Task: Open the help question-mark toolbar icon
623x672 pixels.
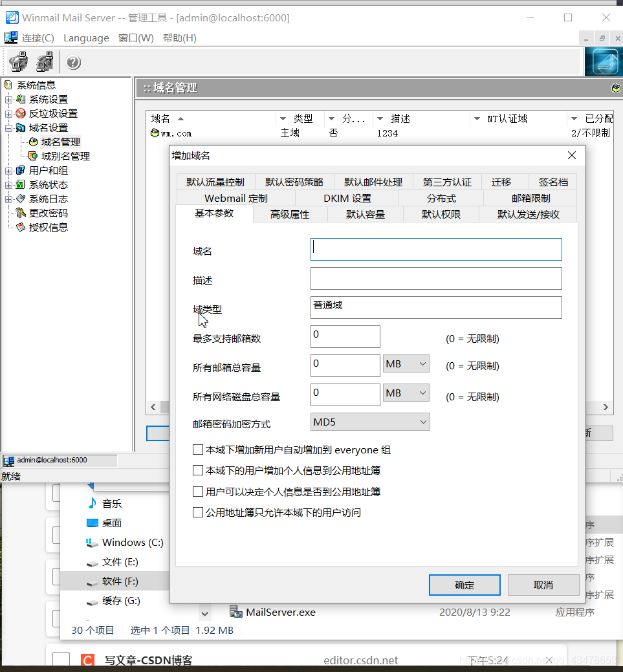Action: pyautogui.click(x=73, y=62)
